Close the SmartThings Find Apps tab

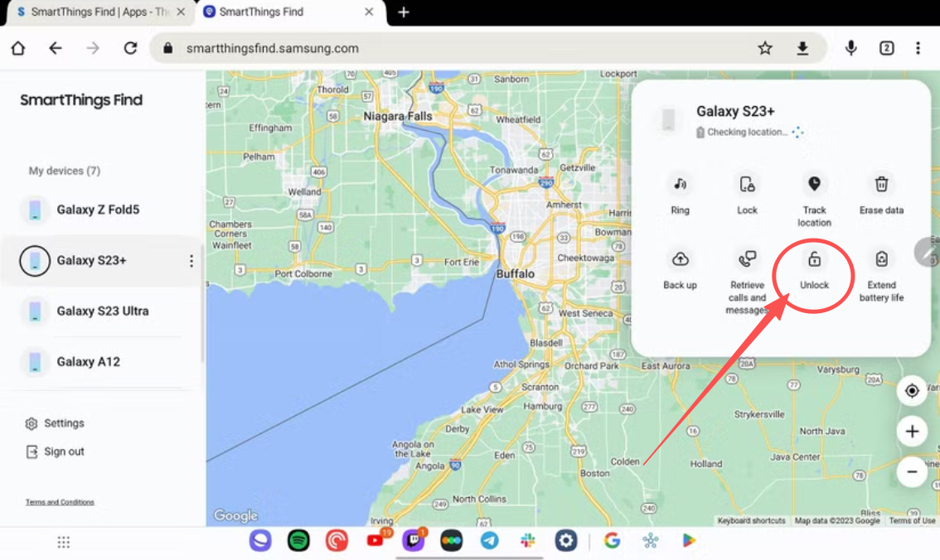[x=181, y=12]
